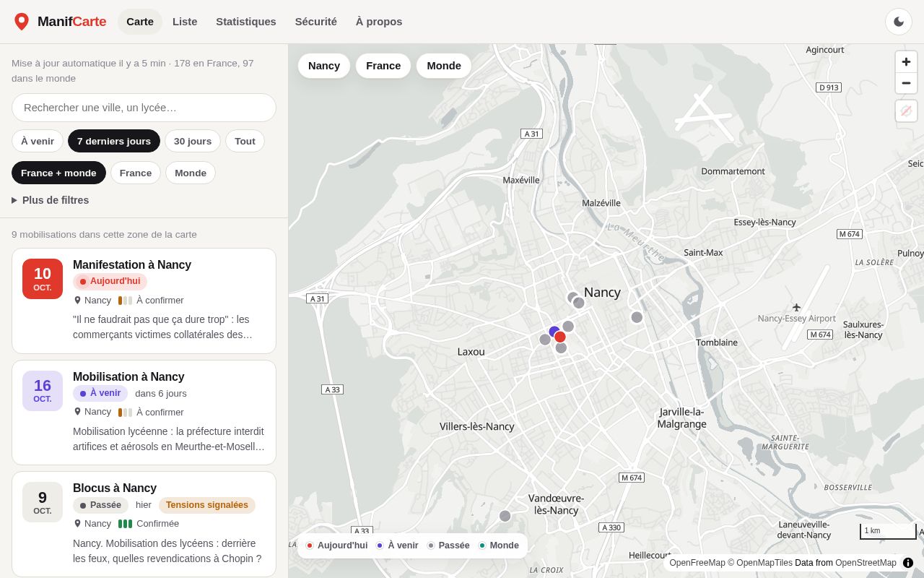Center map on France button
Image resolution: width=924 pixels, height=578 pixels.
(383, 66)
